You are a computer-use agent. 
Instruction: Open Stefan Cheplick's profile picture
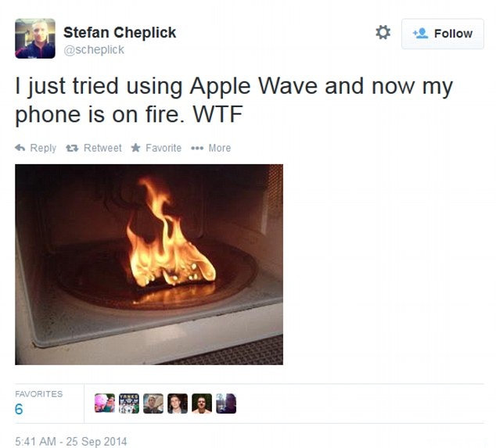click(35, 38)
